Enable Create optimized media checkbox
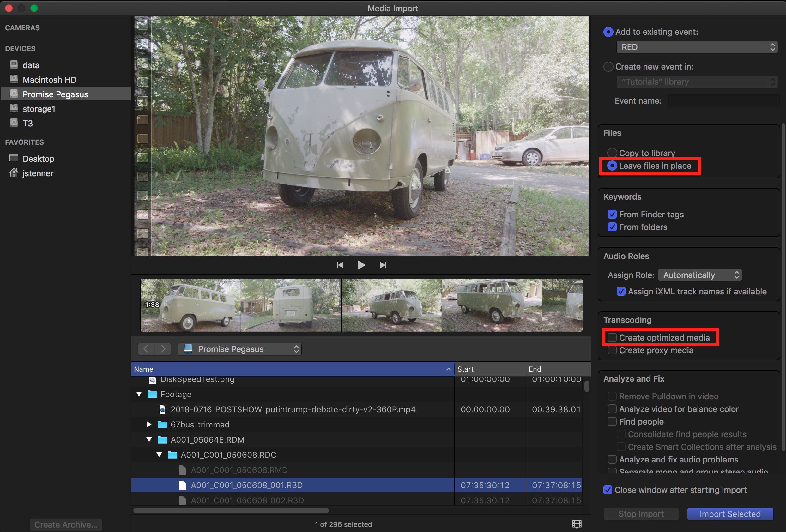The width and height of the screenshot is (786, 532). pyautogui.click(x=612, y=337)
